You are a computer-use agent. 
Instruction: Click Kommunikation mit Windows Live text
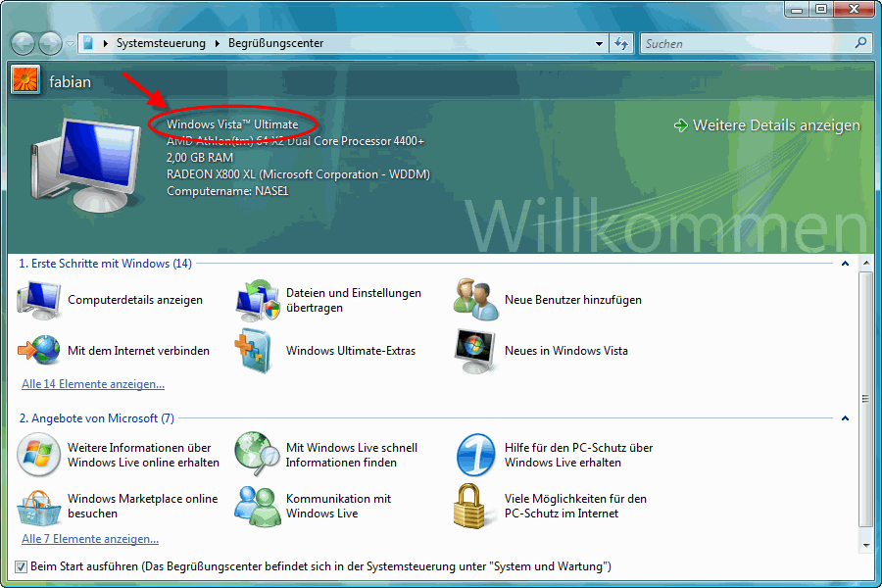(x=338, y=506)
